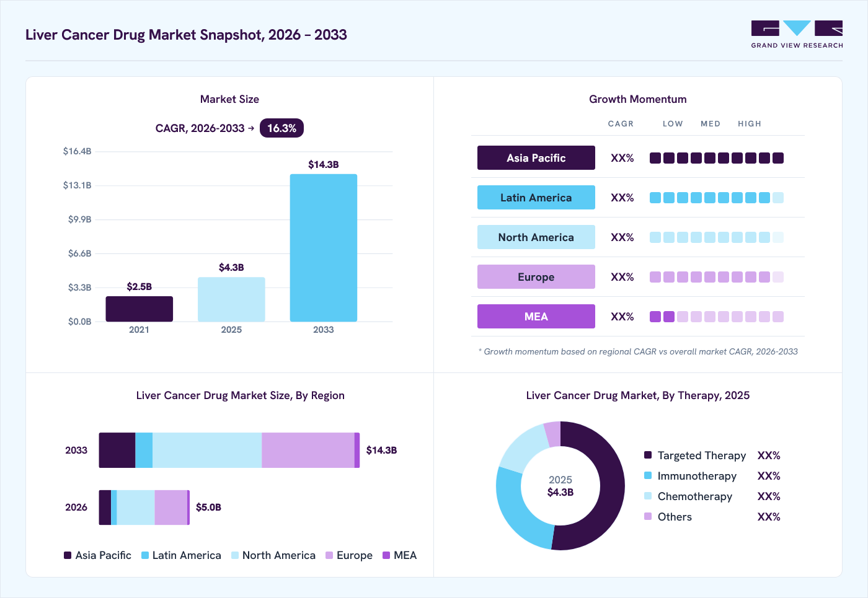Click the Europe legend color swatch
The height and width of the screenshot is (598, 868).
pos(329,555)
